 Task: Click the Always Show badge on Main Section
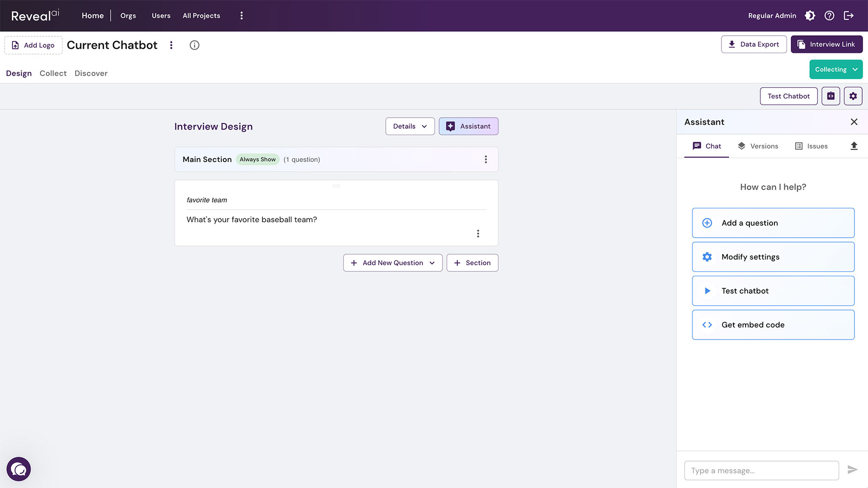258,159
